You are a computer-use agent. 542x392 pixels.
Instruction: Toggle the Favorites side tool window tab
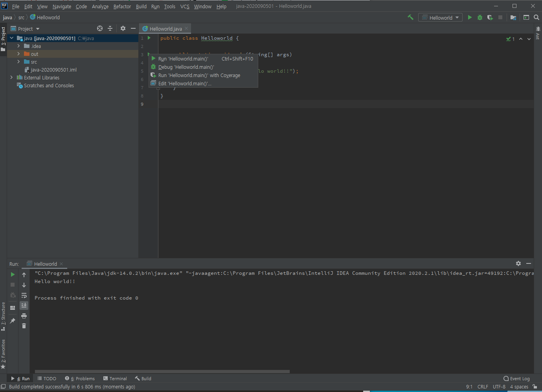3,354
